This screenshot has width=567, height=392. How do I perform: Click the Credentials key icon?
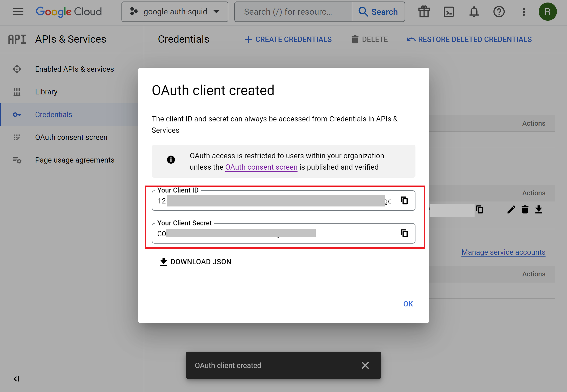(17, 115)
